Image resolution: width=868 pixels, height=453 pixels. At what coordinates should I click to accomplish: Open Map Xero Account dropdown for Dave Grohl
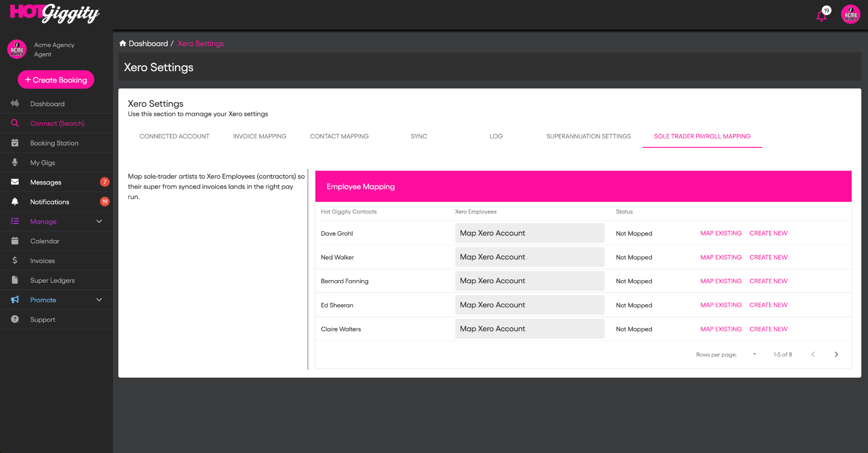coord(529,233)
